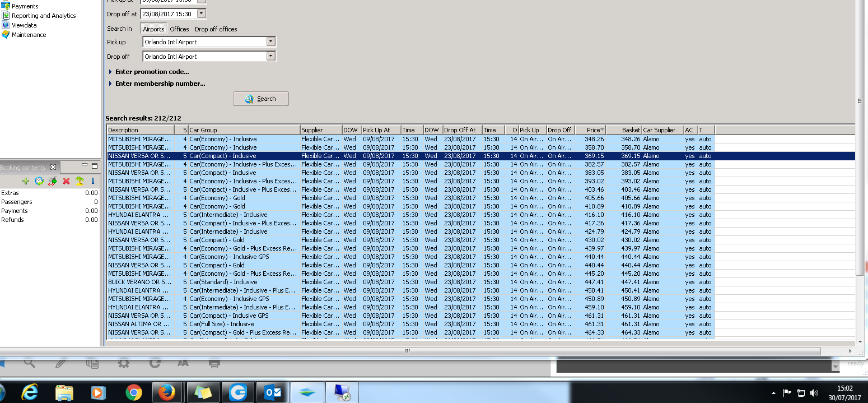Screen dimensions: 868x403
Task: Click the copy pages icon in bottom toolbar
Action: (x=92, y=363)
